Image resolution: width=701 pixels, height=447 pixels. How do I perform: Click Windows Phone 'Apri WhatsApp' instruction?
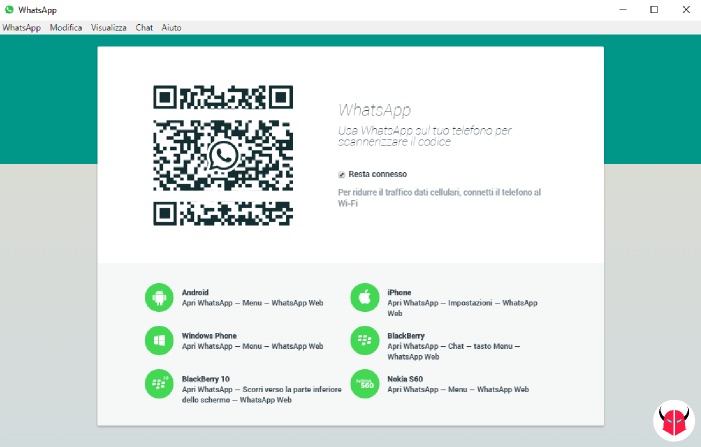tap(253, 346)
